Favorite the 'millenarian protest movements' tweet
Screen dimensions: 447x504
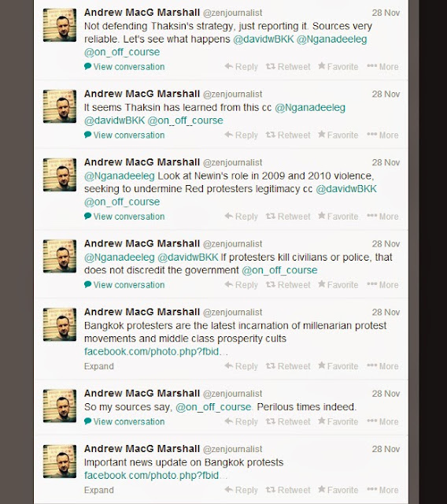click(338, 366)
